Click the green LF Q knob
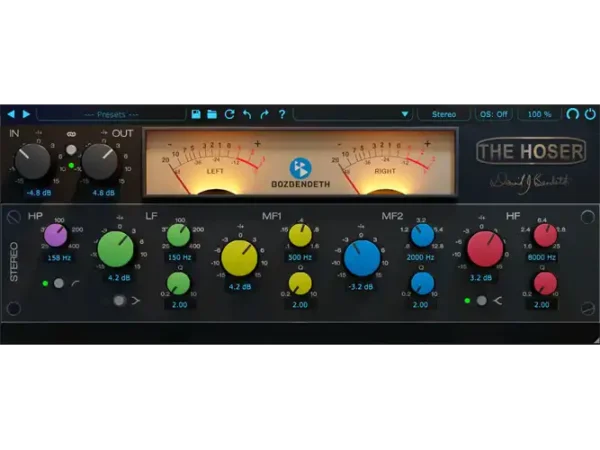This screenshot has height=450, width=600. click(179, 284)
